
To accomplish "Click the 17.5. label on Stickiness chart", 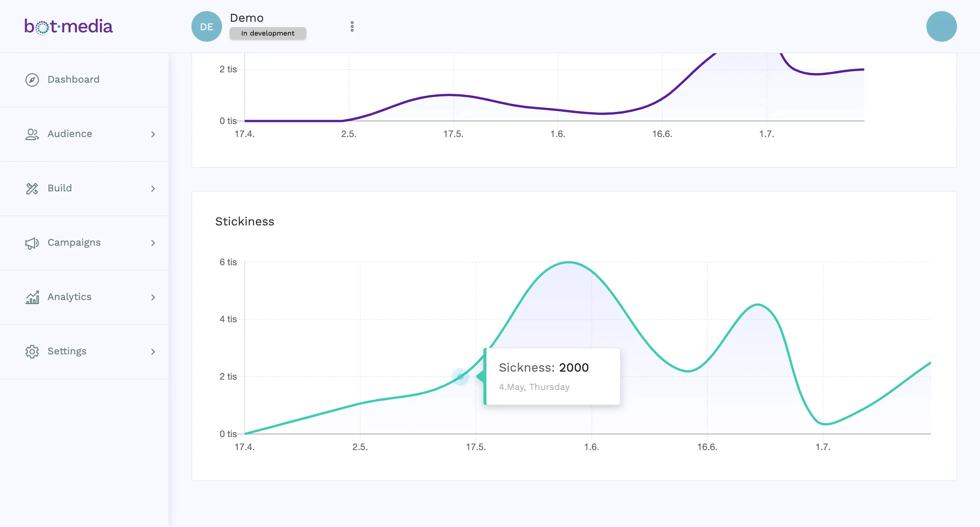I will 476,447.
